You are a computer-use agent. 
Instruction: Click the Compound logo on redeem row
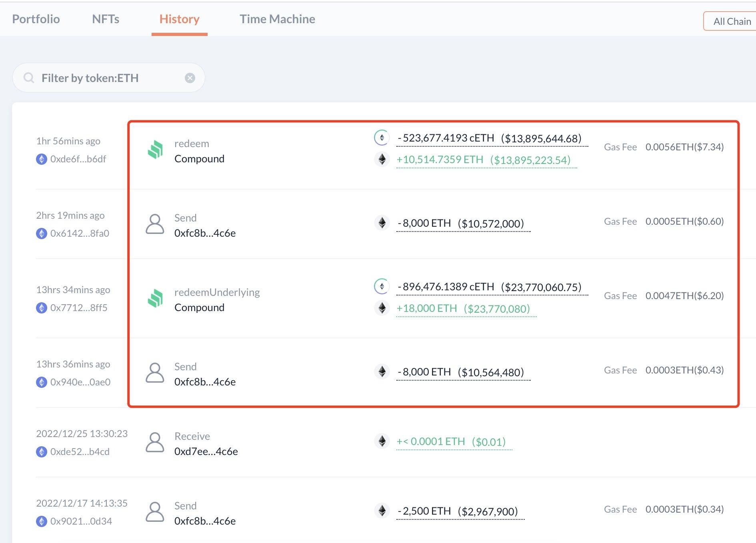coord(155,150)
